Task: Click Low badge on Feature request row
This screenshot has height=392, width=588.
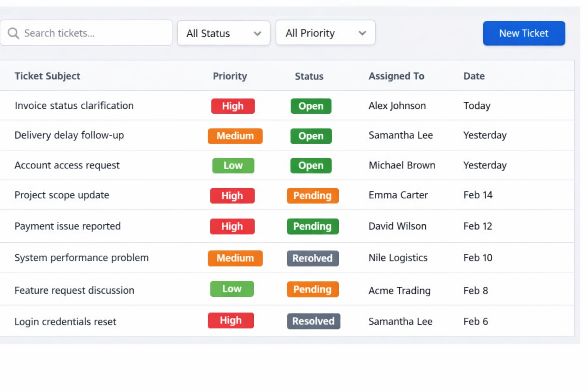Action: pyautogui.click(x=232, y=289)
